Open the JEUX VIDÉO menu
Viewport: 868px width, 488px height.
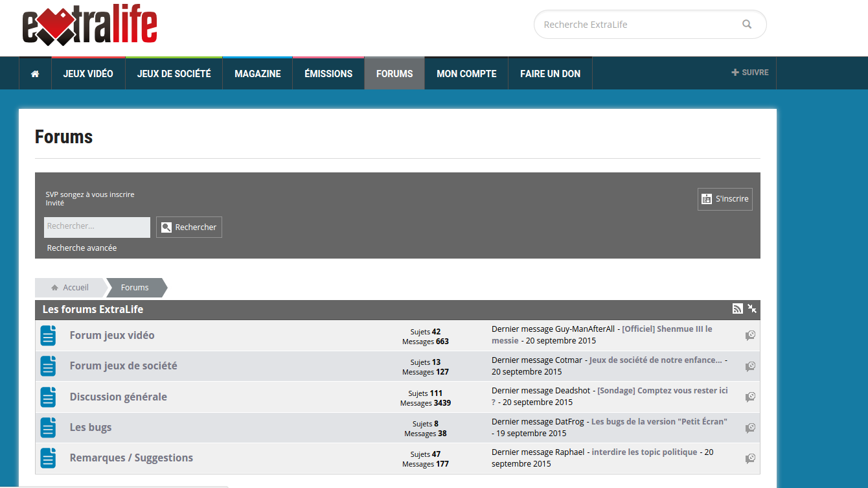click(x=88, y=74)
